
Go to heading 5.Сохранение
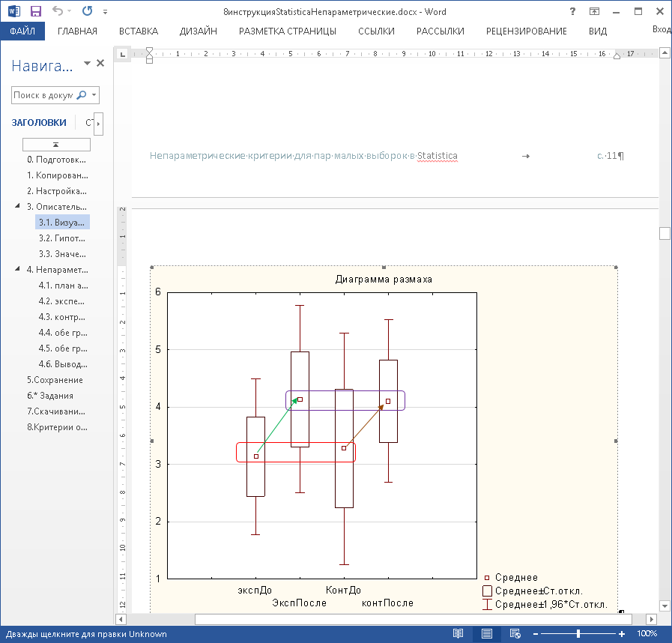pyautogui.click(x=55, y=380)
